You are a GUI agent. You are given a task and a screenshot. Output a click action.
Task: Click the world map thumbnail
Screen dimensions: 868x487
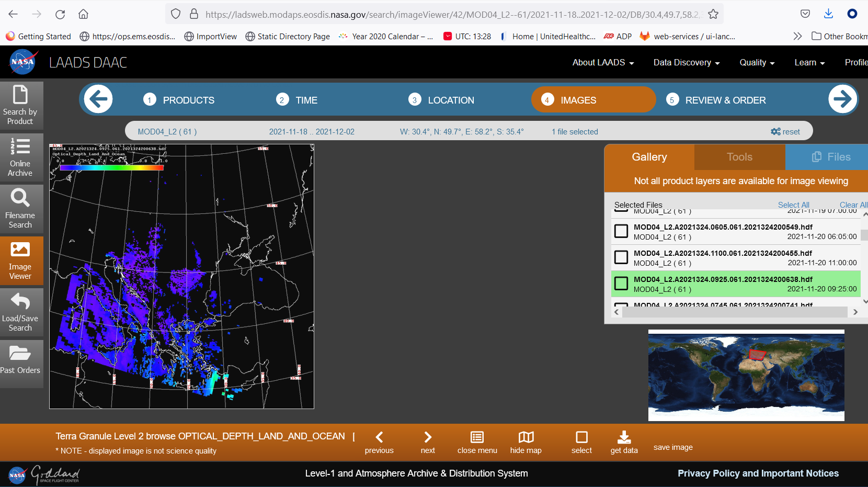[746, 375]
